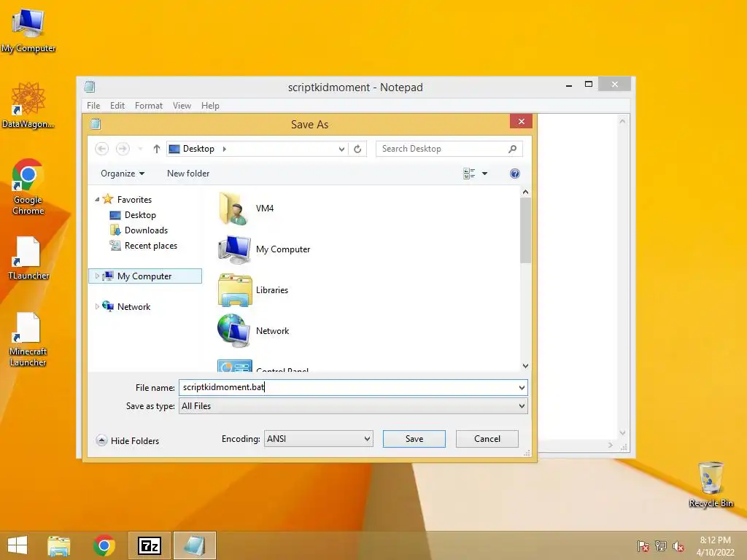Click the Notepad scroll up arrow
Image resolution: width=747 pixels, height=560 pixels.
(622, 122)
